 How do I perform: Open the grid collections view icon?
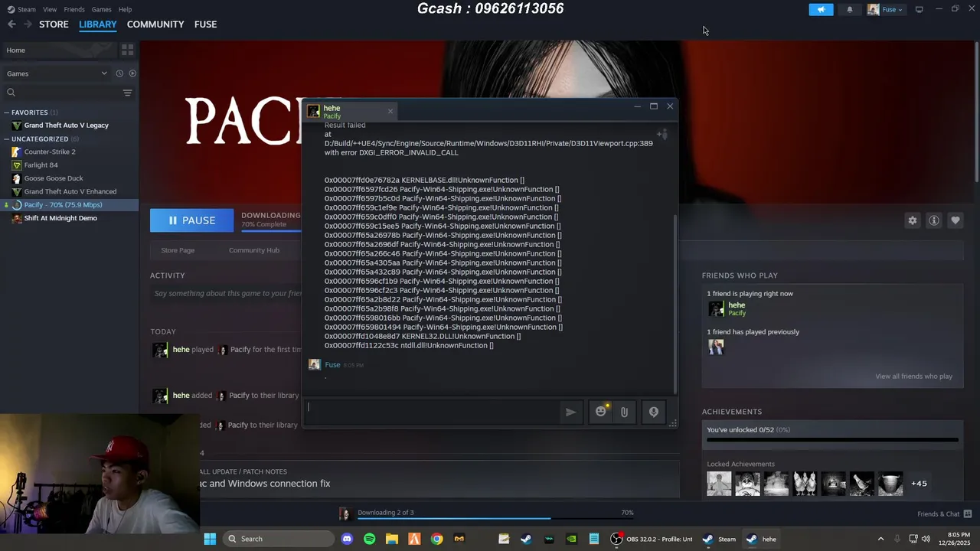coord(127,50)
